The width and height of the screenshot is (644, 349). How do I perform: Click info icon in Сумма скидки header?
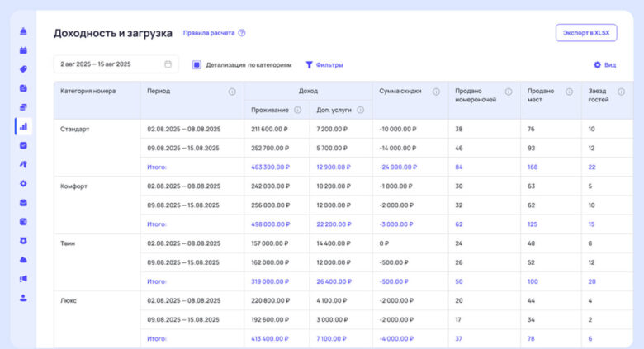click(x=436, y=92)
